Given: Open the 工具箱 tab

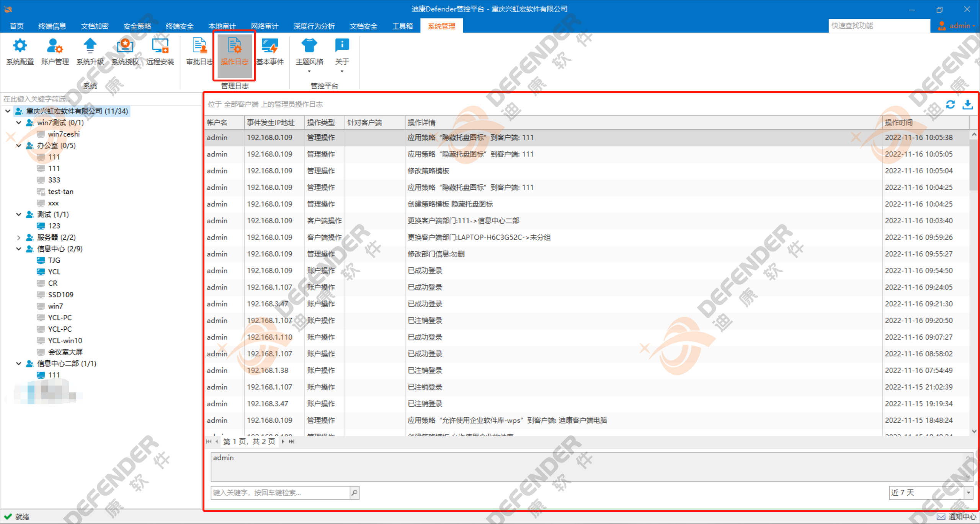Looking at the screenshot, I should click(402, 26).
